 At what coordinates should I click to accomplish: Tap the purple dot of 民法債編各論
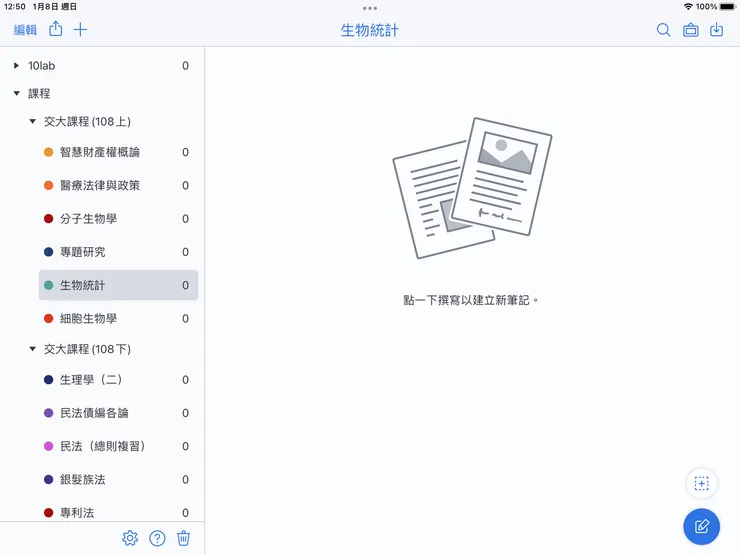(x=49, y=413)
